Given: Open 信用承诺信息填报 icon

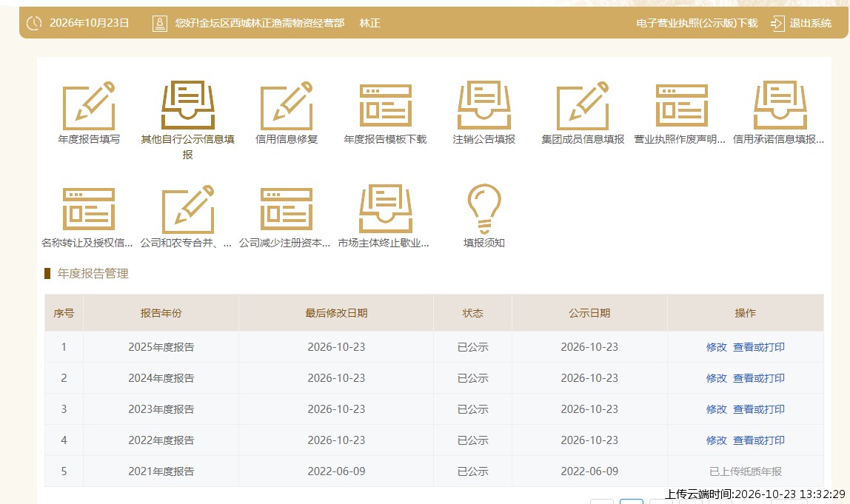Looking at the screenshot, I should [780, 106].
